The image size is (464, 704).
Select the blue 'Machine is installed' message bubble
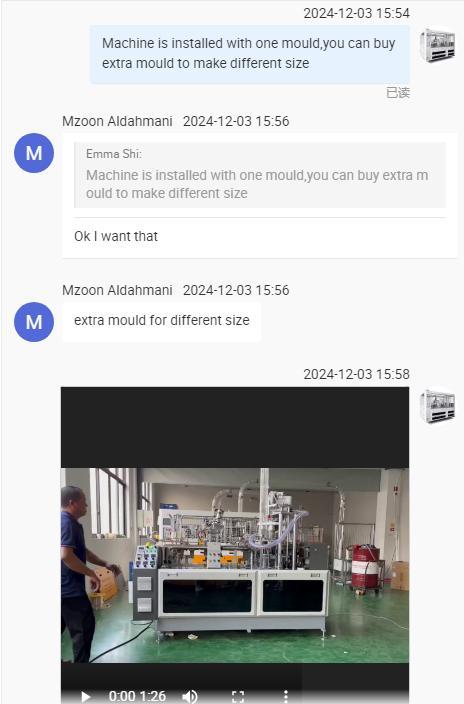coord(250,54)
